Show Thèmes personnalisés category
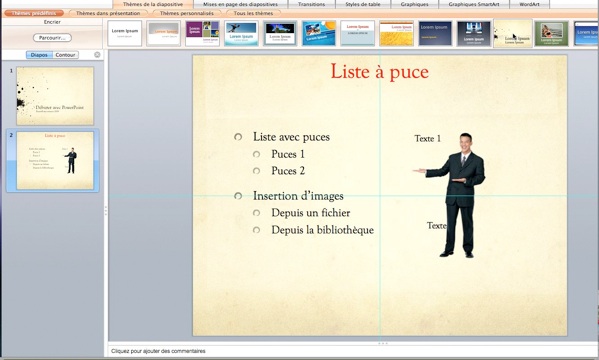 pos(186,13)
